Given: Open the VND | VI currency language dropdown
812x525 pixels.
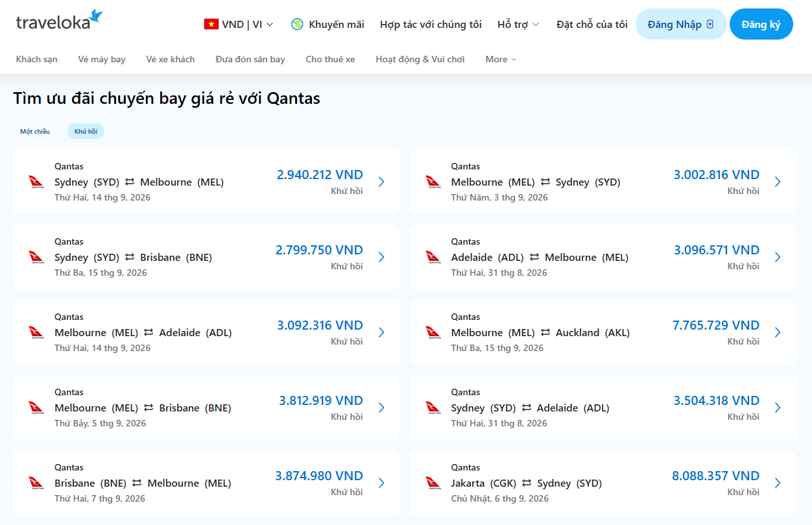Looking at the screenshot, I should click(x=239, y=25).
